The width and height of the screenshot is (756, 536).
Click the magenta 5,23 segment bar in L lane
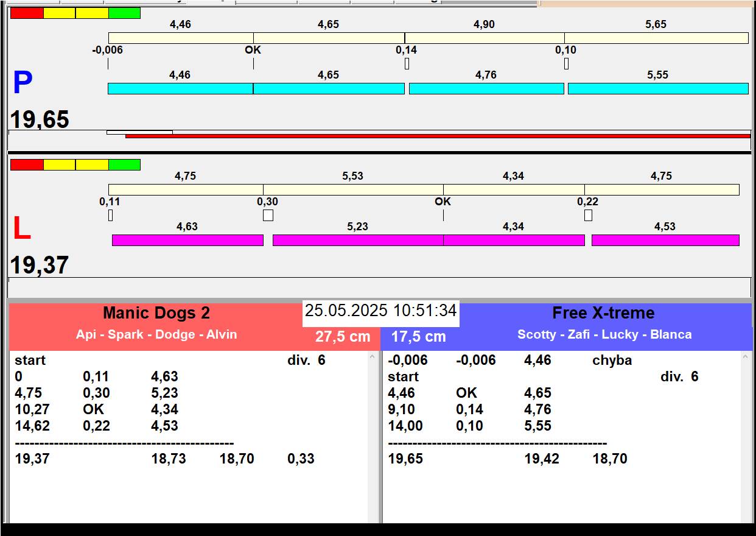357,240
